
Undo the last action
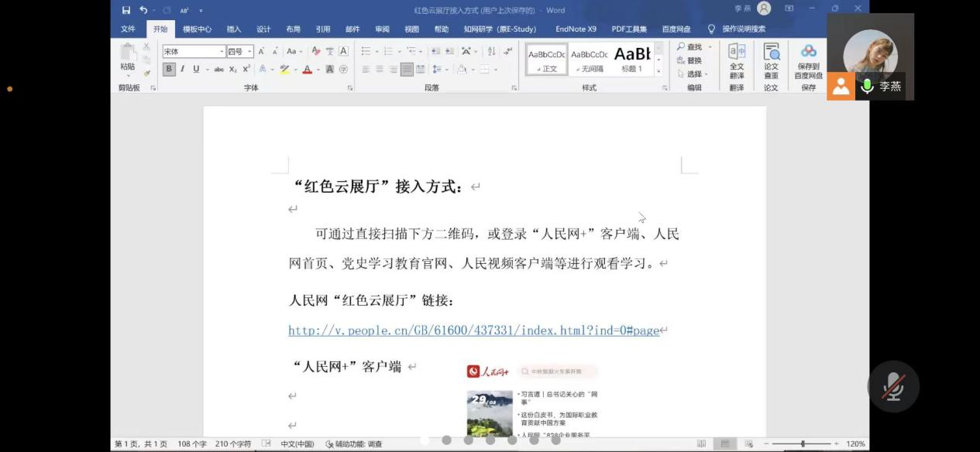click(x=143, y=10)
